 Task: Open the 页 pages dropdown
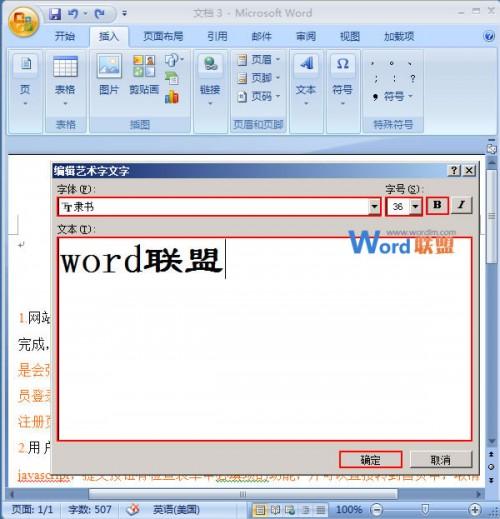[x=25, y=81]
